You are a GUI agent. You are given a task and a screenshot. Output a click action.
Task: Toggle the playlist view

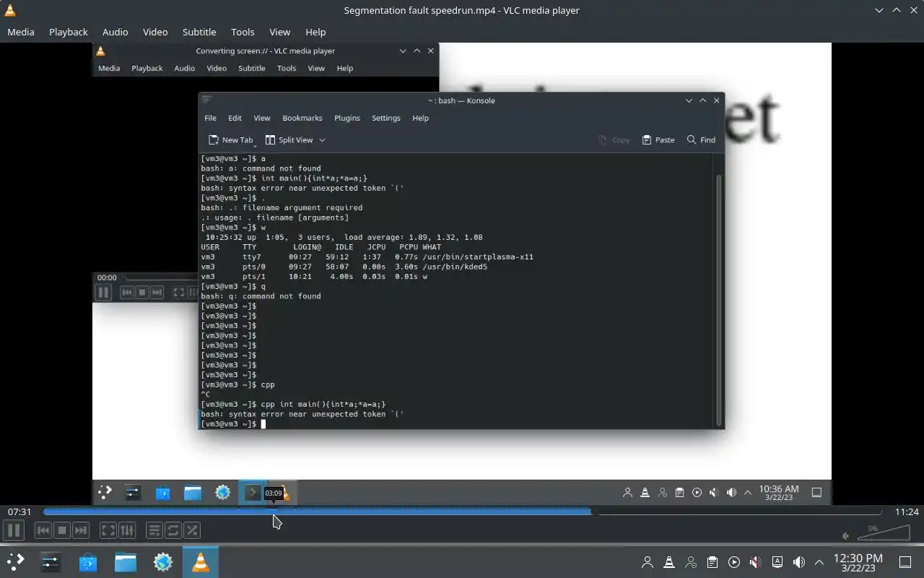[154, 530]
